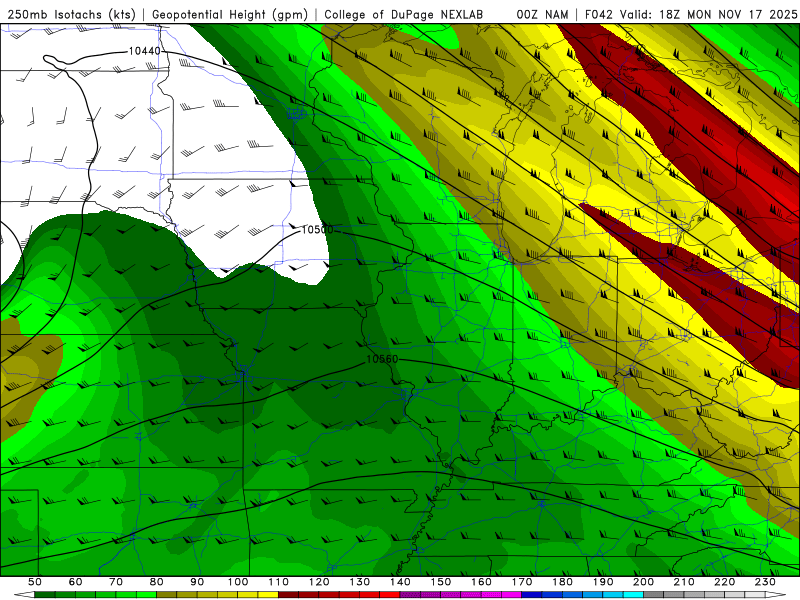The height and width of the screenshot is (600, 800).
Task: Click the 120 value on the color scale
Action: point(319,582)
